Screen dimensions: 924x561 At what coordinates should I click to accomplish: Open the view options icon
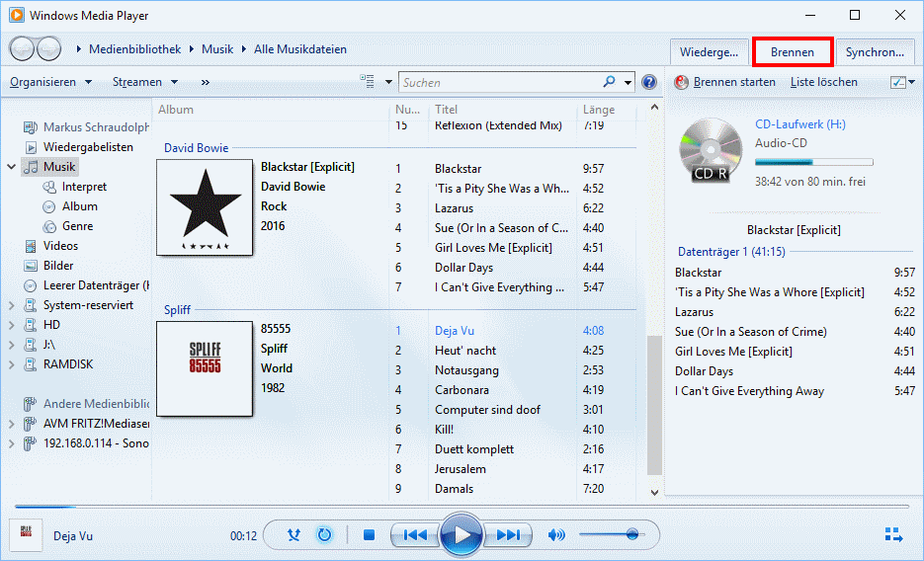pyautogui.click(x=367, y=82)
